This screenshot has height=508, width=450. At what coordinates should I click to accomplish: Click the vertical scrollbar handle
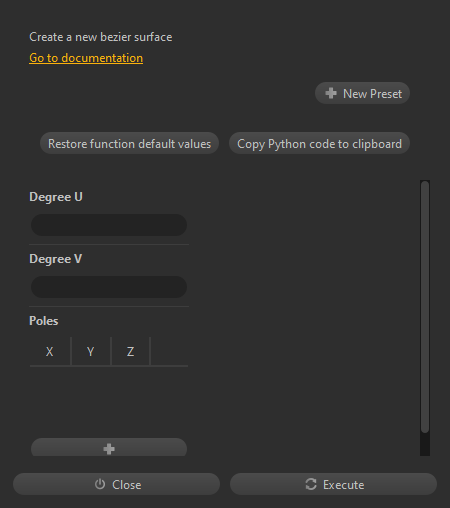click(x=425, y=307)
